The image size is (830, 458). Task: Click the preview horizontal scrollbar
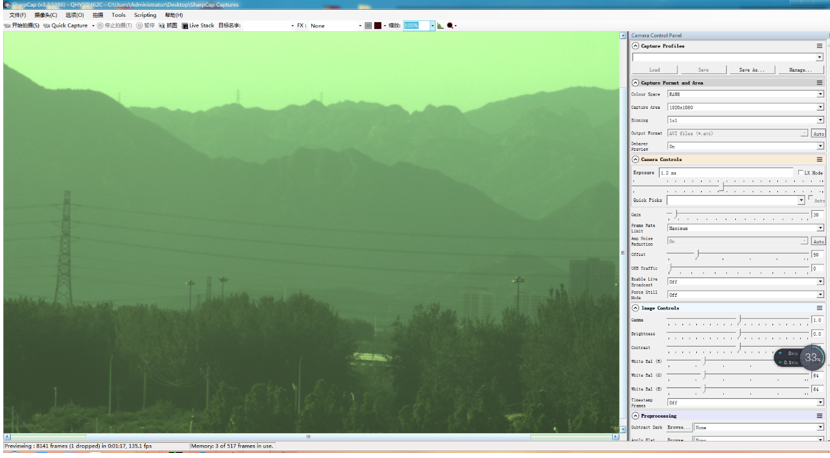[312, 437]
